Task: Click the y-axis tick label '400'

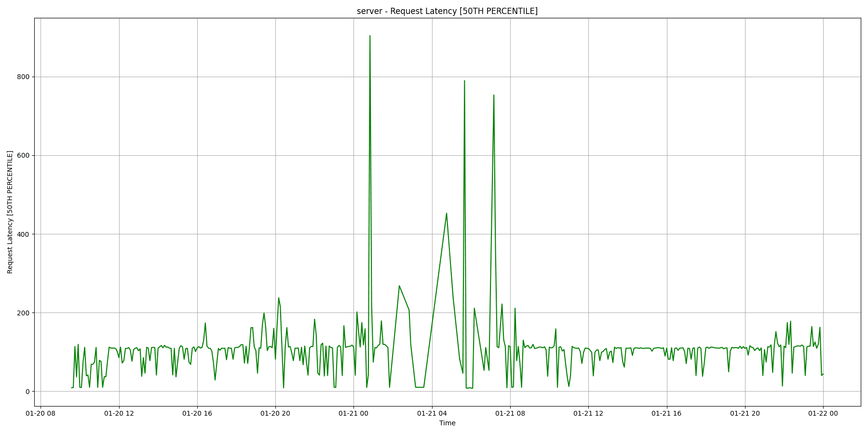Action: 24,234
